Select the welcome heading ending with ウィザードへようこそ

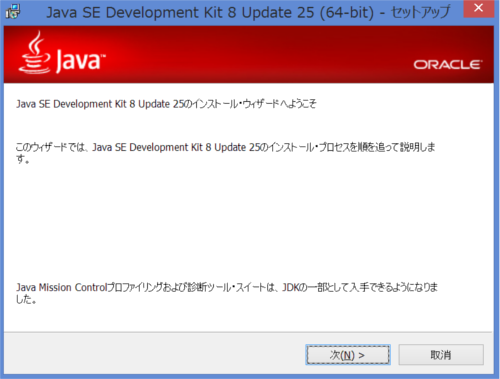tap(166, 104)
